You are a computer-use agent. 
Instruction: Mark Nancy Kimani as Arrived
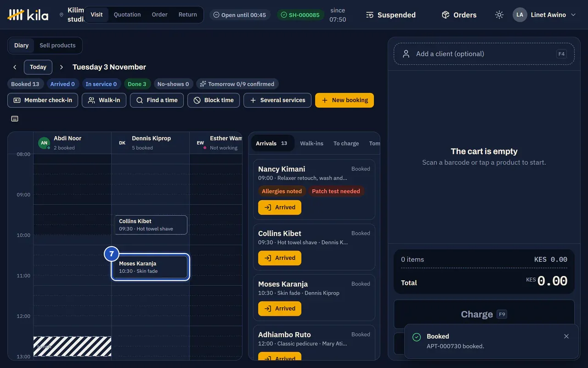[280, 207]
